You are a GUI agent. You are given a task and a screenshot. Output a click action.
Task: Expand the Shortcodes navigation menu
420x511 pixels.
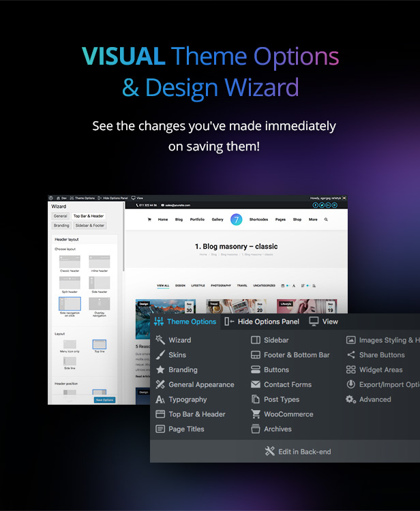point(258,219)
